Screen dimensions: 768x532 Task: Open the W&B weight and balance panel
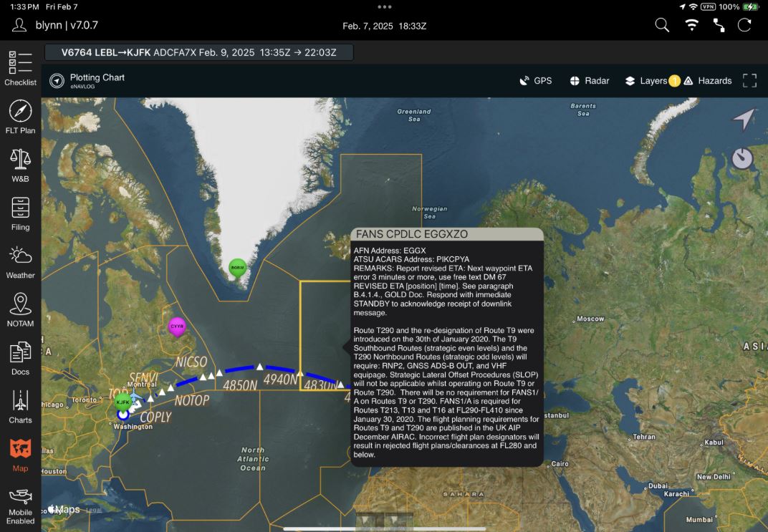[21, 165]
